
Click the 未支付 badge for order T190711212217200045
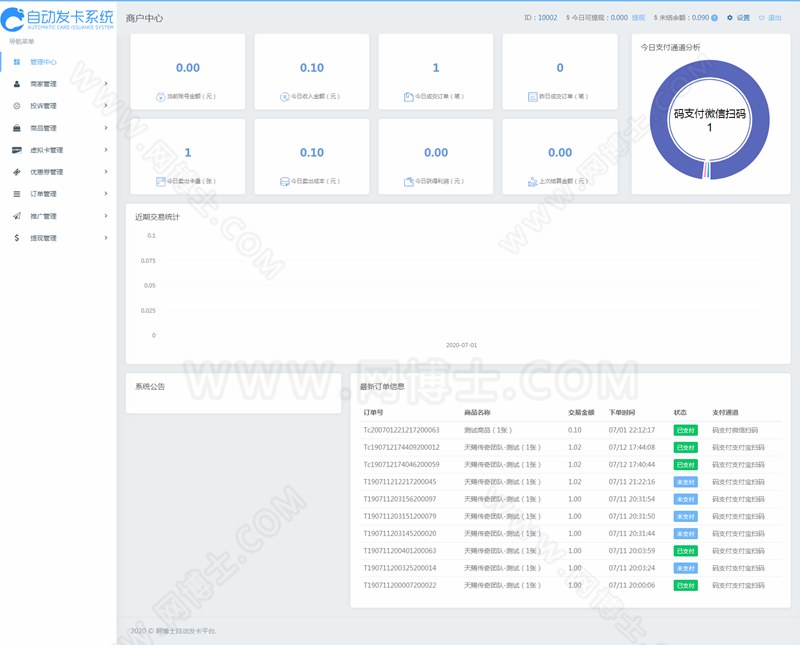pos(685,482)
